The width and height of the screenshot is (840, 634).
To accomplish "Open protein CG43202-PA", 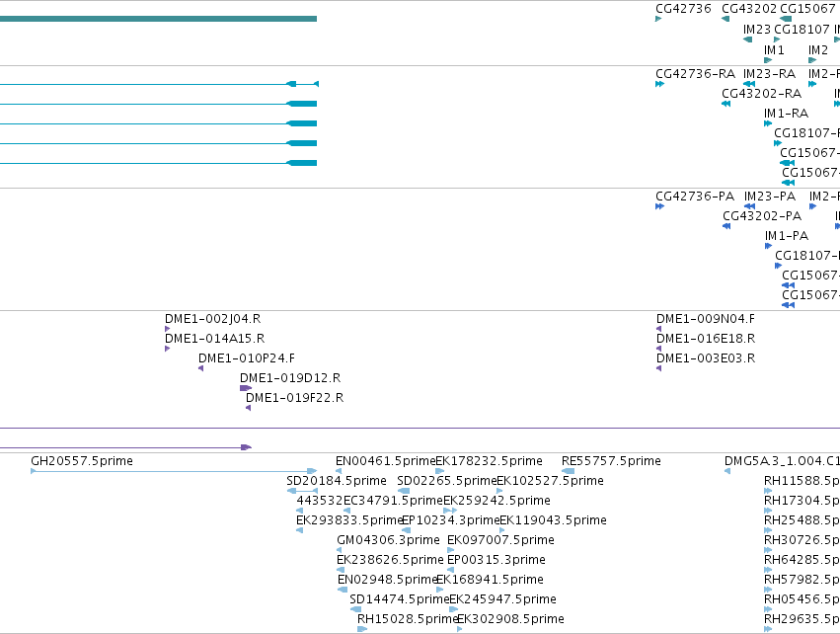I will pos(762,216).
